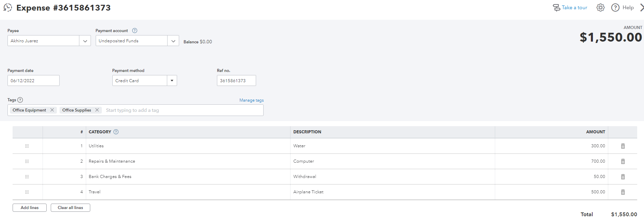The width and height of the screenshot is (644, 222).
Task: Delete the Utilities line with trash icon
Action: (x=623, y=146)
